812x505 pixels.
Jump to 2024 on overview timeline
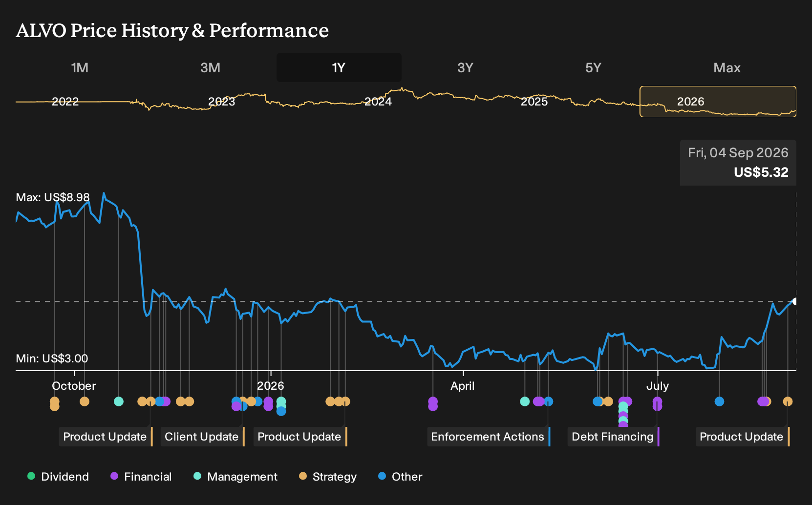tap(378, 102)
